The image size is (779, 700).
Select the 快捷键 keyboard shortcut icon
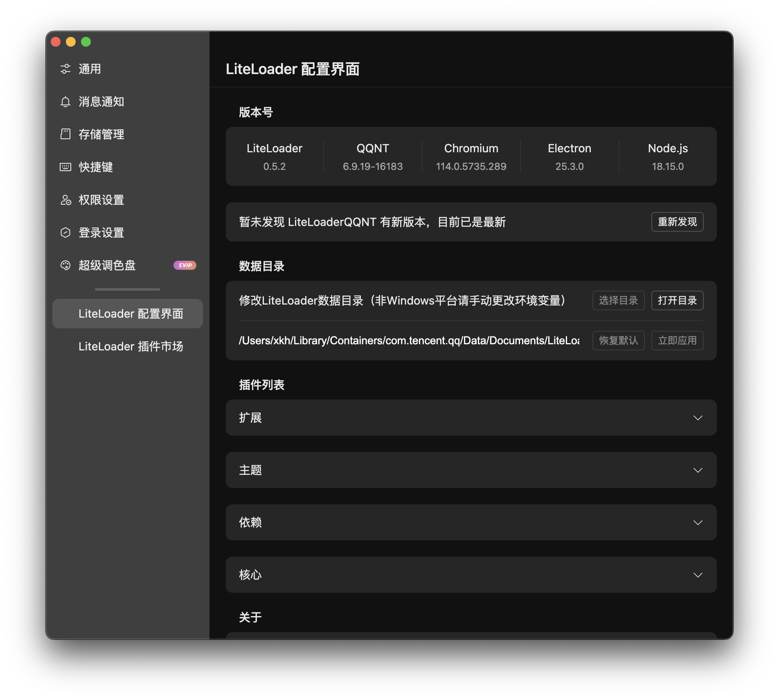pos(66,167)
